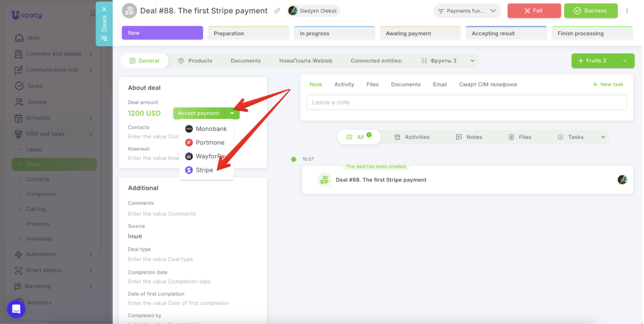
Task: Switch to the Products tab
Action: point(195,61)
